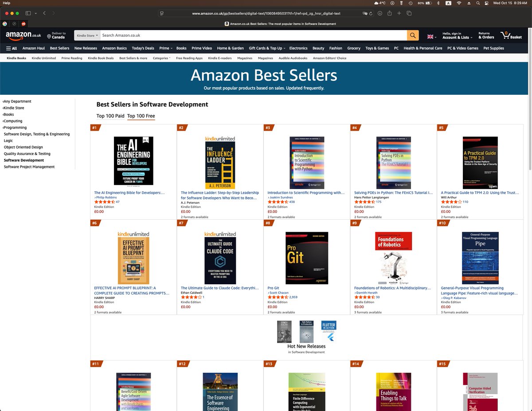Expand the Account & Lists dropdown

click(x=457, y=35)
